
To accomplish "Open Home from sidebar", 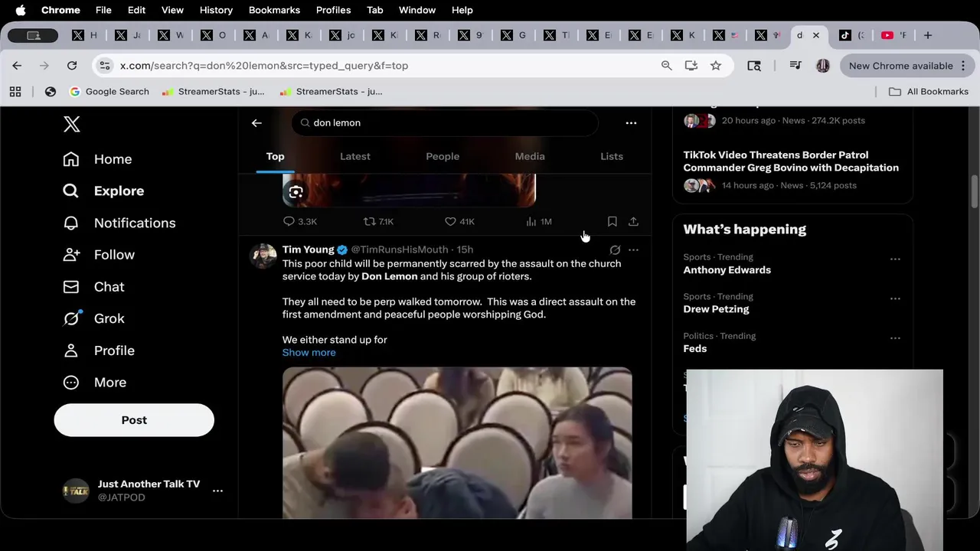I will (x=97, y=159).
